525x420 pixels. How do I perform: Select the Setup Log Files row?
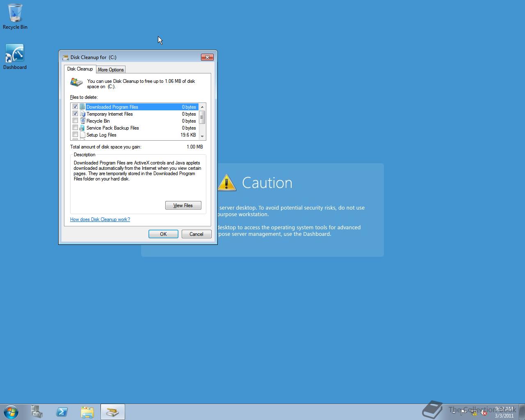135,135
